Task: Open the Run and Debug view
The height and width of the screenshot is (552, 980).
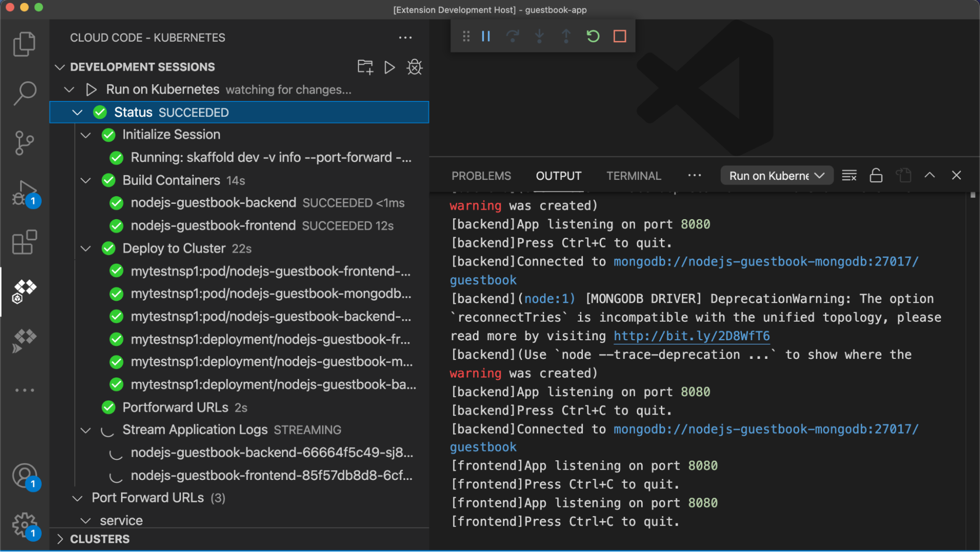Action: [x=25, y=193]
